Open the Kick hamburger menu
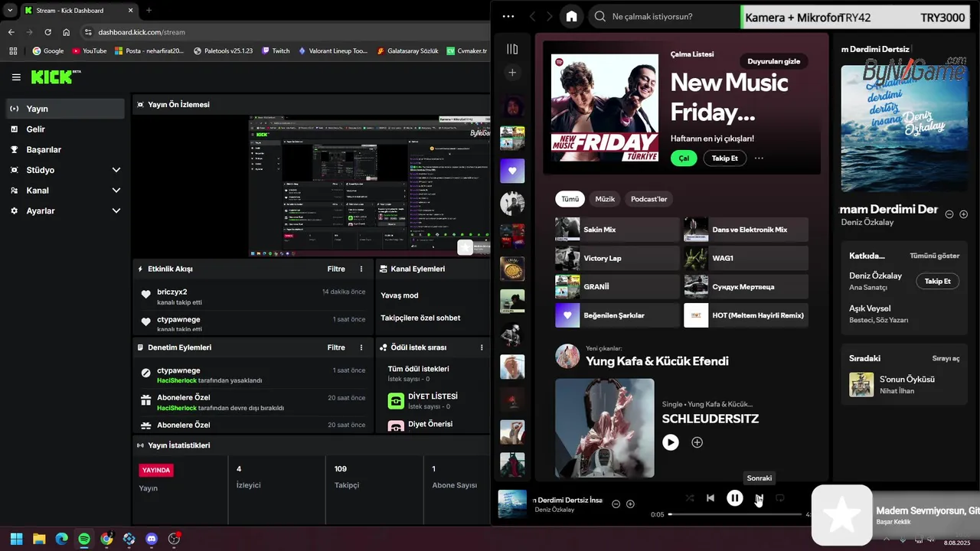980x551 pixels. pos(16,77)
